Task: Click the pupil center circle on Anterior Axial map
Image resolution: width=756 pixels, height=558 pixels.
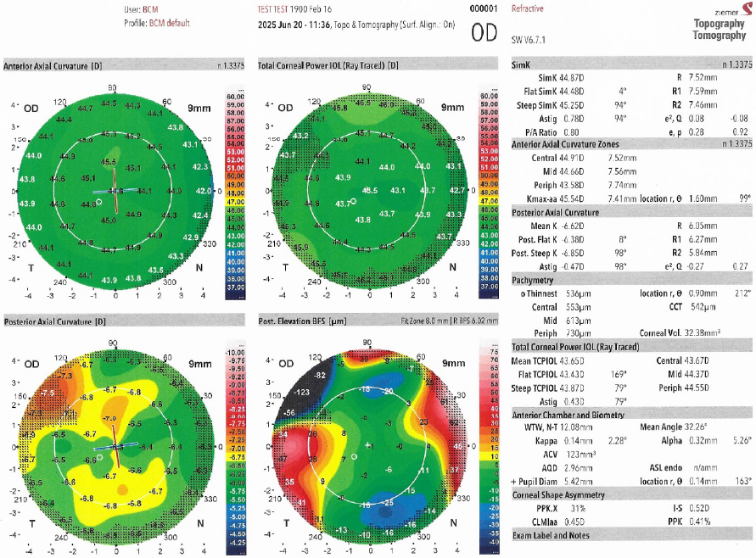Action: [99, 203]
